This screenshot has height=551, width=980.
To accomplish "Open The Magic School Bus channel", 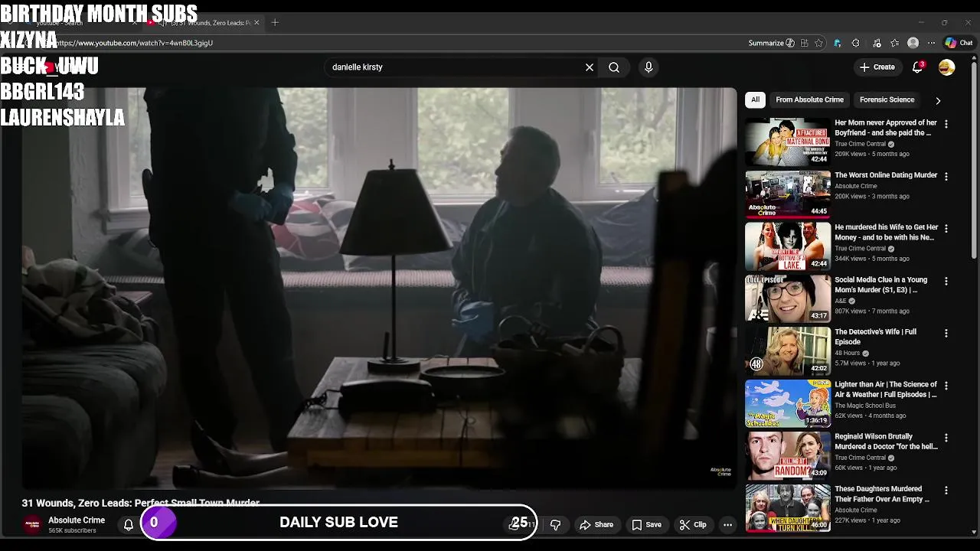I will click(865, 406).
